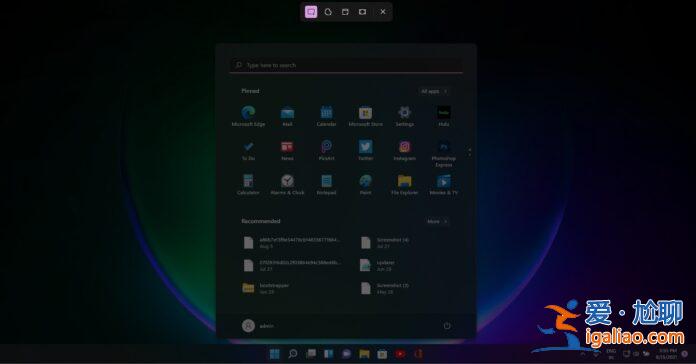Open Search from the taskbar
Screen dimensions: 696x364
(293, 354)
